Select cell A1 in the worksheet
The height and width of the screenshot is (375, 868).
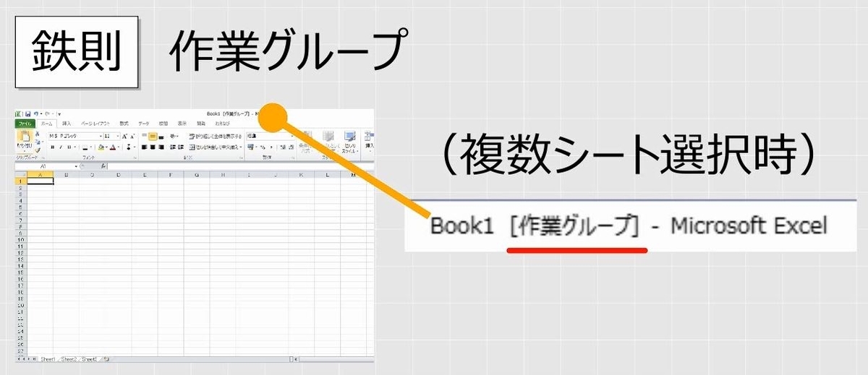pos(41,181)
